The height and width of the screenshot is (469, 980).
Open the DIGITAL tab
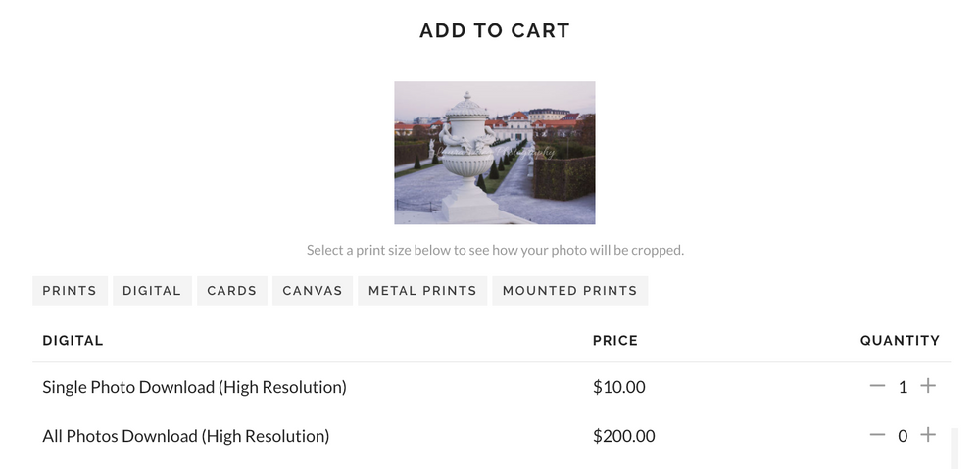tap(152, 291)
